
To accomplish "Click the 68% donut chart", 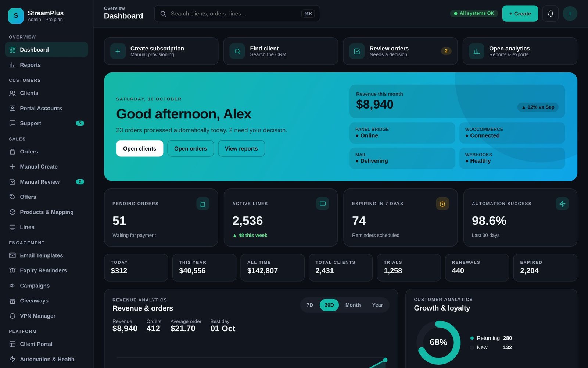I will [438, 343].
